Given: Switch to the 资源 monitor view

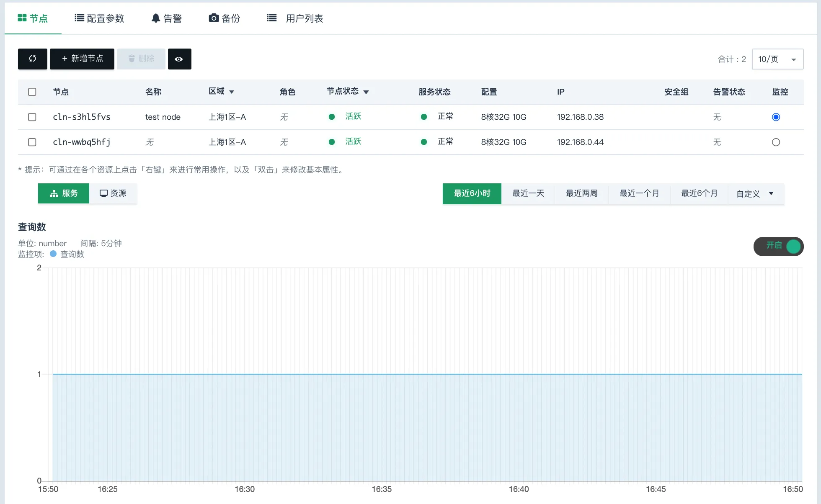Looking at the screenshot, I should pyautogui.click(x=113, y=193).
